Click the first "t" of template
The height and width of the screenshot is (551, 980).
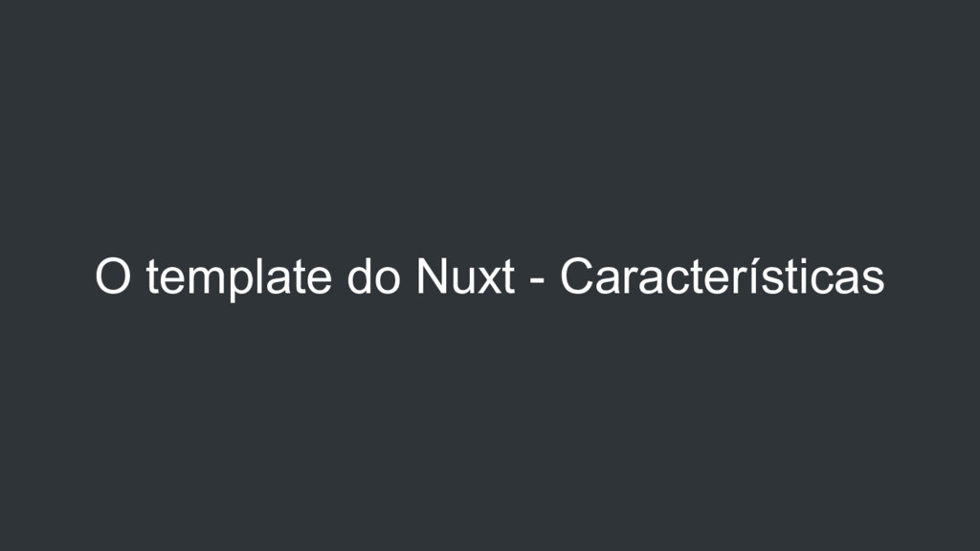pos(152,276)
